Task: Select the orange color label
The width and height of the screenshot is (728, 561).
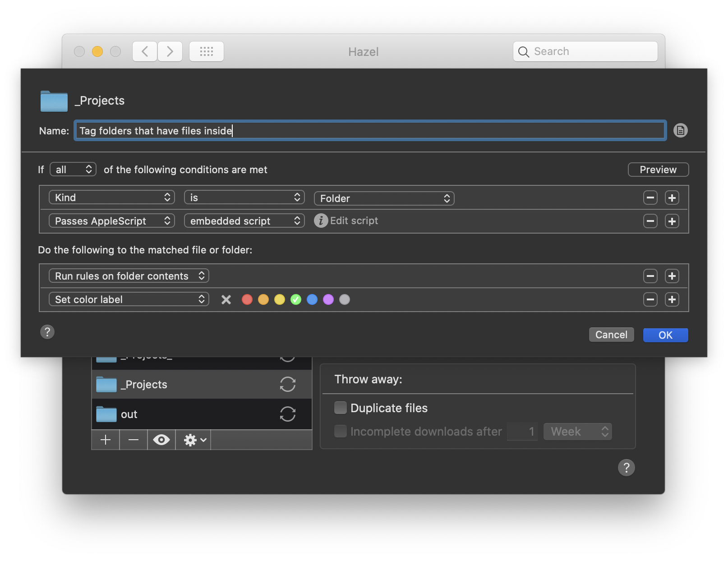Action: pyautogui.click(x=263, y=299)
